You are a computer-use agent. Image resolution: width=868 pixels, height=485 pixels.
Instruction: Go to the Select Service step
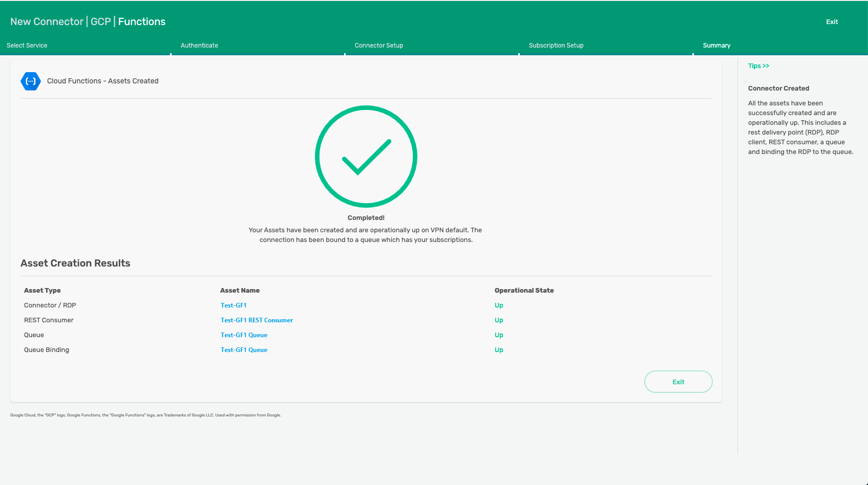point(27,46)
